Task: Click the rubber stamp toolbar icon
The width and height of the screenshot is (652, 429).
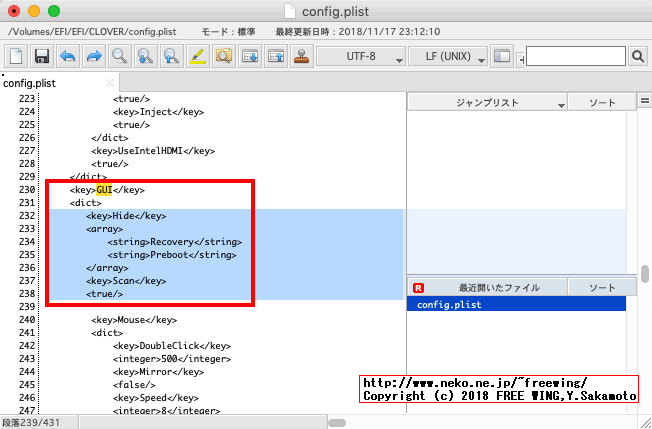Action: tap(301, 56)
